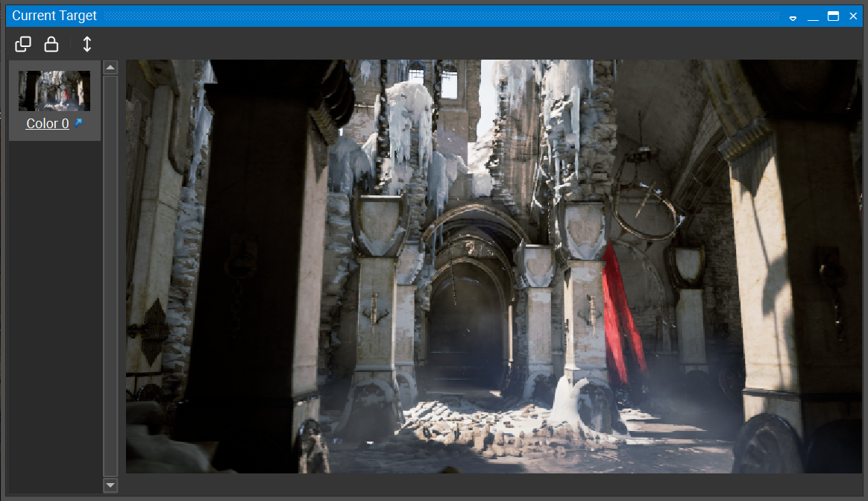This screenshot has height=501, width=868.
Task: Follow the underlined Color 0 text
Action: 49,123
